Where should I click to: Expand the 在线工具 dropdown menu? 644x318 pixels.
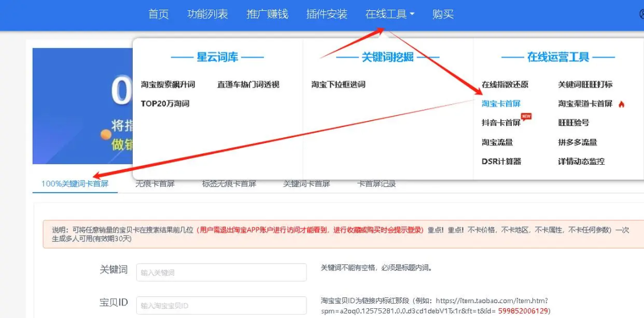tap(390, 14)
